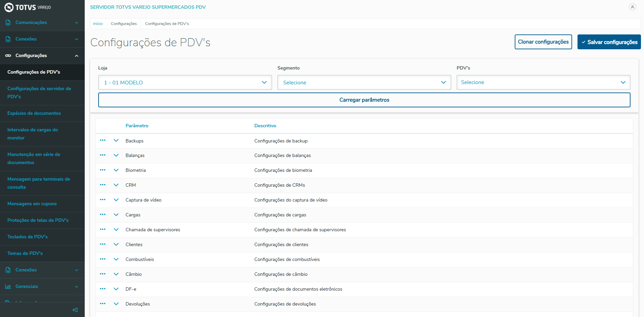Open Mensagens em cupons menu item
Screen dimensions: 644x317
click(x=42, y=204)
